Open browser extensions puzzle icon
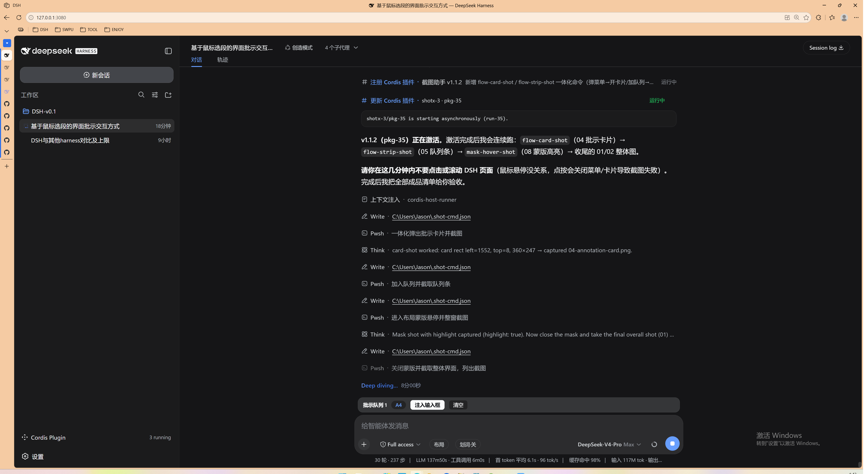 coord(819,18)
